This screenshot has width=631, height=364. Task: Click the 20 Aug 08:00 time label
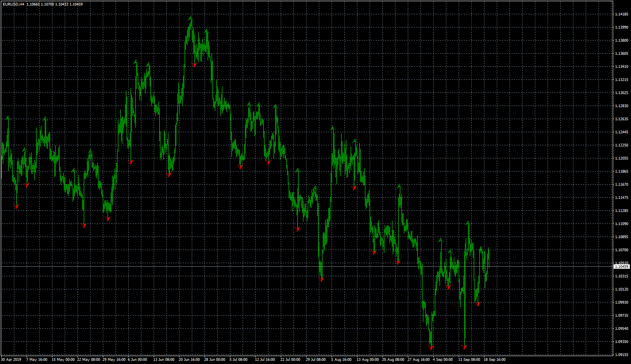[x=393, y=360]
